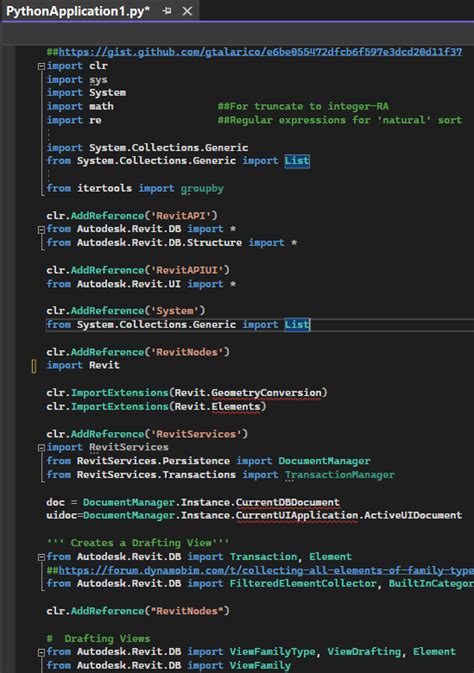Click the '##For truncate to integer-RA' comment
This screenshot has width=474, height=673.
(303, 106)
